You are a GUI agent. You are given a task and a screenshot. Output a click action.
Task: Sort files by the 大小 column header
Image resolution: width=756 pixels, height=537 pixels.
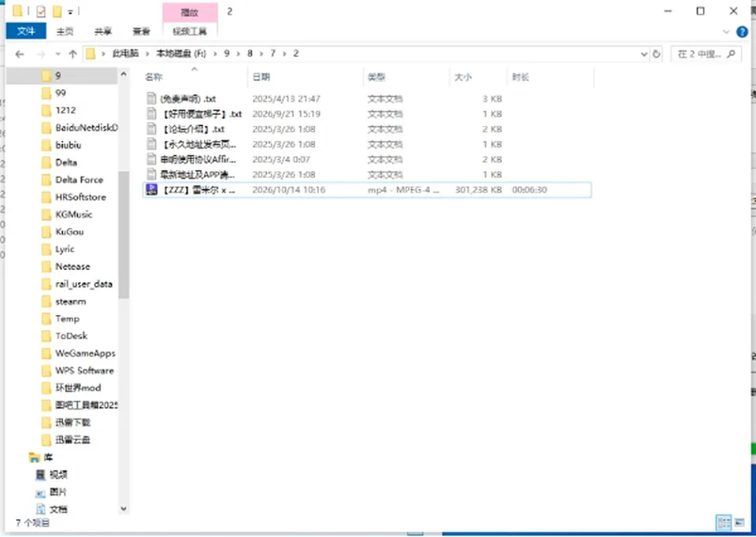pos(463,77)
